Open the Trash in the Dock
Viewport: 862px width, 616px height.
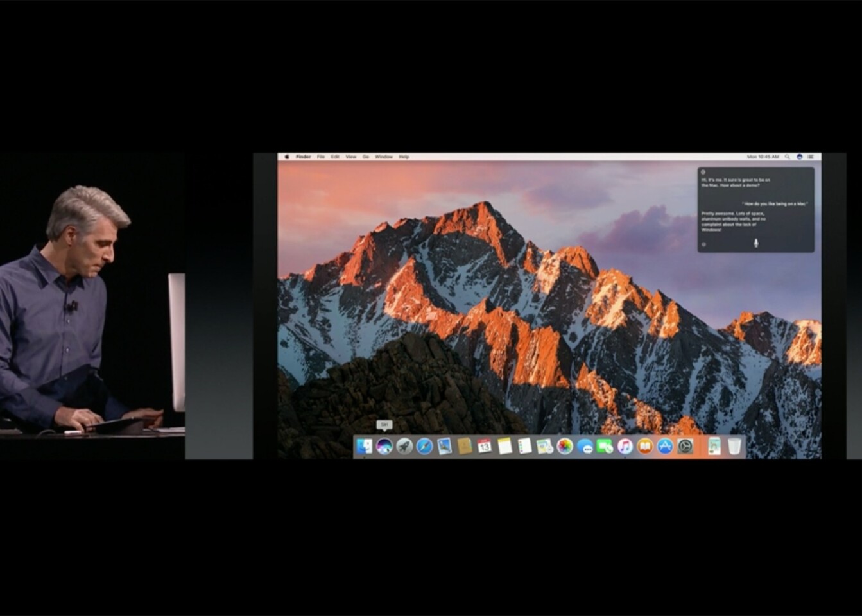pyautogui.click(x=734, y=446)
